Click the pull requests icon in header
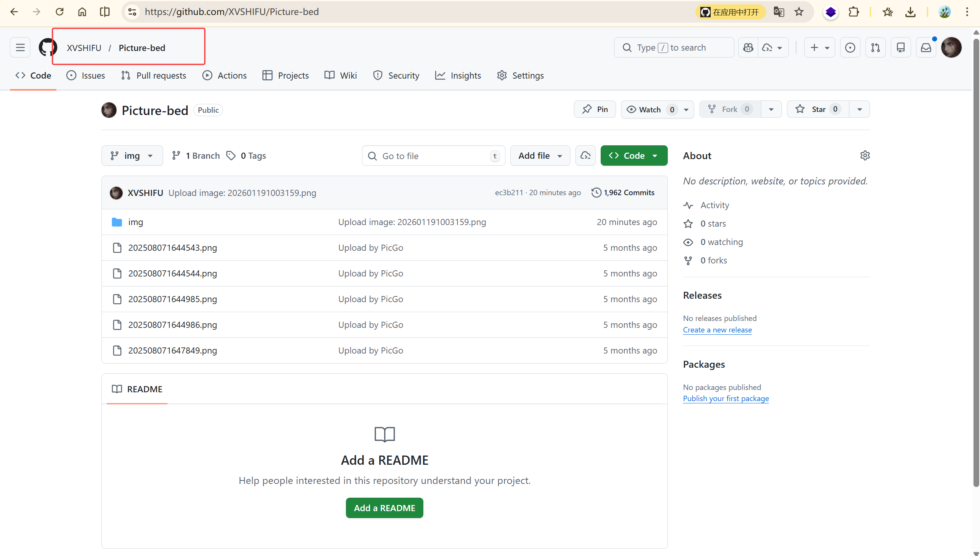 tap(875, 48)
